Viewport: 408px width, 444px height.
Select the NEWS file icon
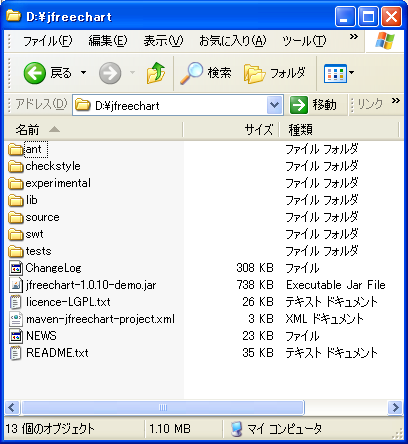(x=16, y=336)
